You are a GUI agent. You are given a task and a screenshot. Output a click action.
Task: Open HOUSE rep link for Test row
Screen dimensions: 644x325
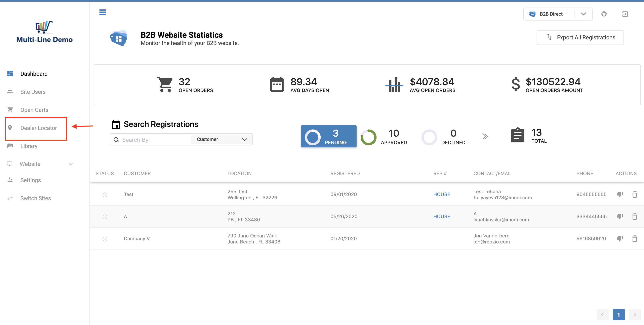[442, 194]
